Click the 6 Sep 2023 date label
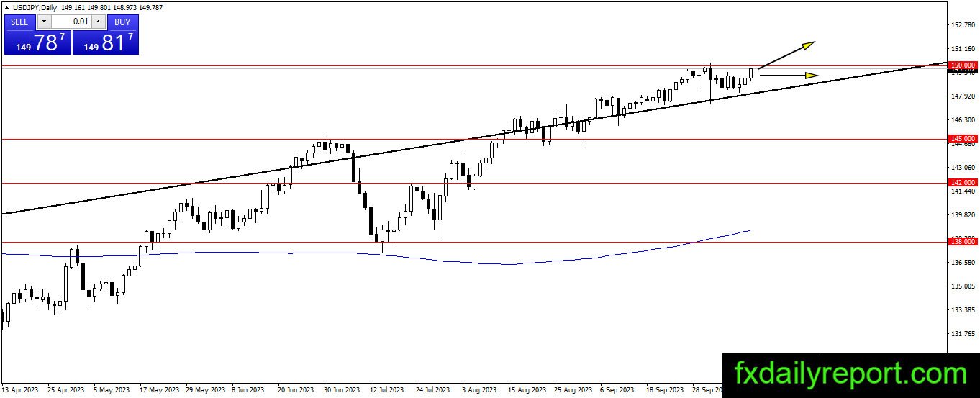Viewport: 980px width, 398px height. tap(617, 390)
